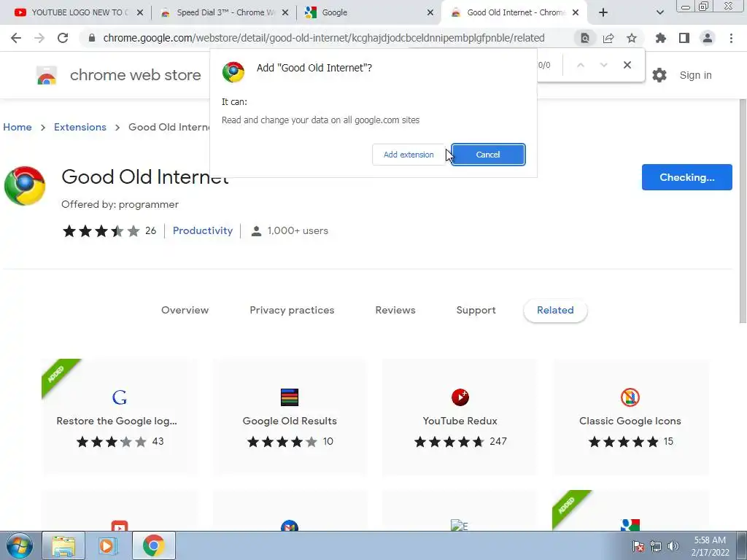Click the find-in-page search icon in address bar
This screenshot has height=560, width=747.
point(584,38)
